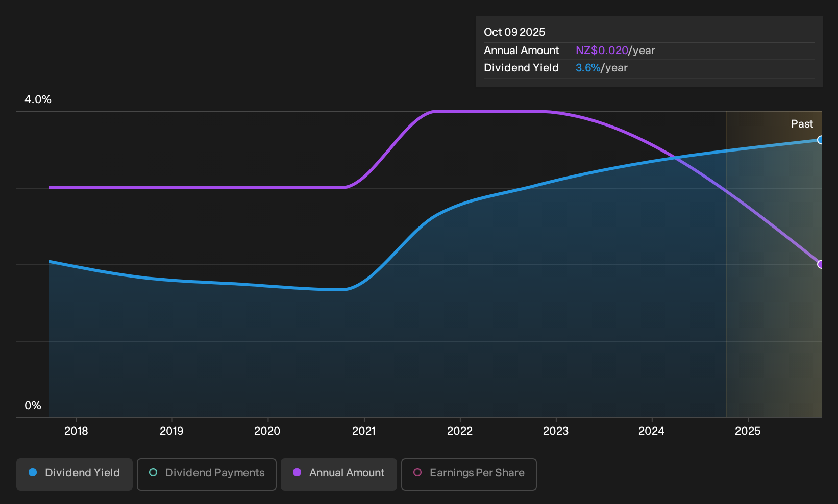The width and height of the screenshot is (838, 504).
Task: Click the 0% y-axis label
Action: pos(33,406)
